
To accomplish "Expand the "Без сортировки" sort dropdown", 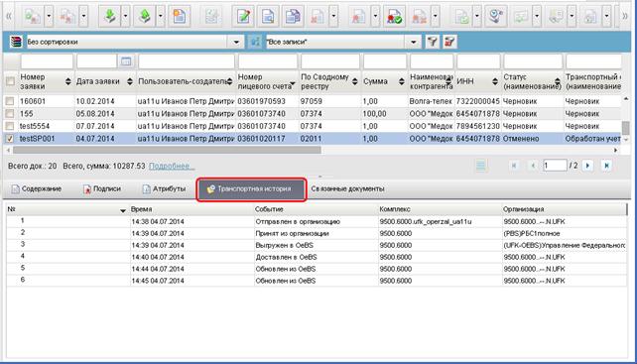I will tap(235, 42).
